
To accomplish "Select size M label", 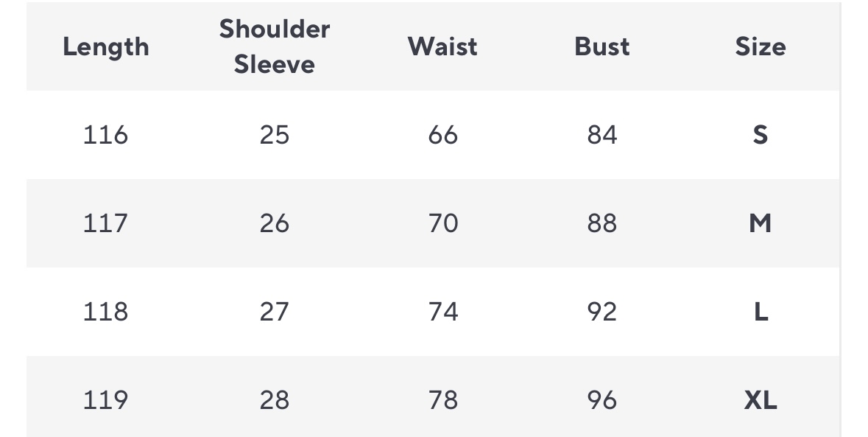I will pyautogui.click(x=760, y=223).
